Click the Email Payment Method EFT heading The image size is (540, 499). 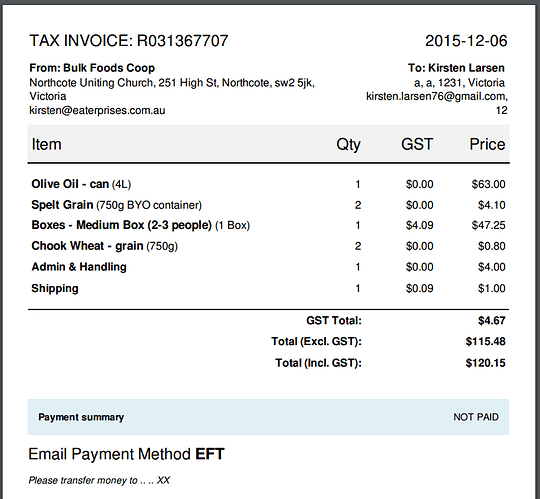coord(126,454)
